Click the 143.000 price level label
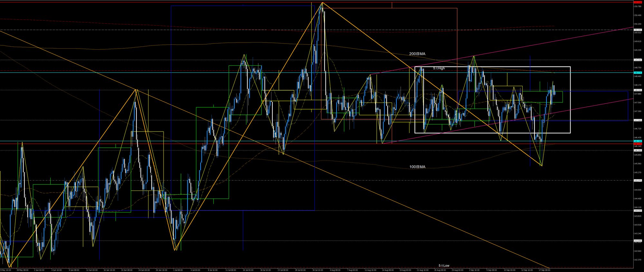The image size is (644, 272). pyautogui.click(x=638, y=241)
